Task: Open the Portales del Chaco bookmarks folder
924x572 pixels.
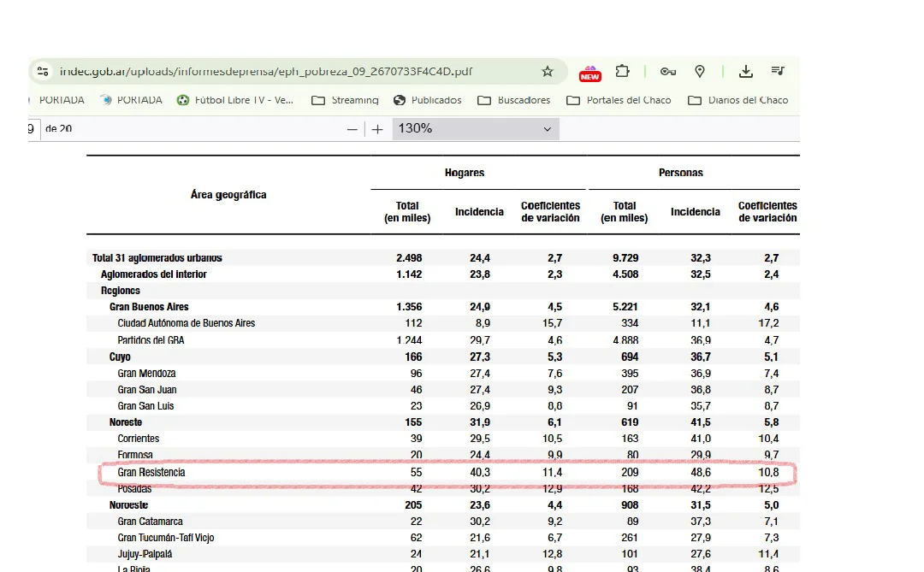Action: coord(619,100)
